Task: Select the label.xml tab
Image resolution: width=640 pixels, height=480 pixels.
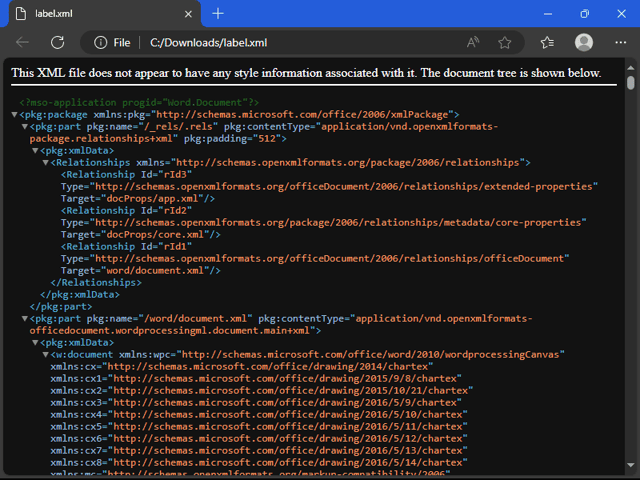Action: point(104,14)
